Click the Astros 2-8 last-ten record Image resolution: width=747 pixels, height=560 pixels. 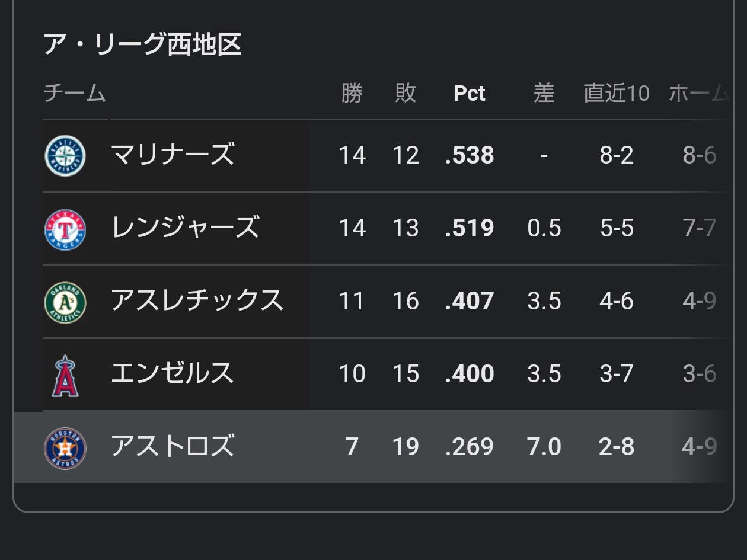(x=617, y=447)
